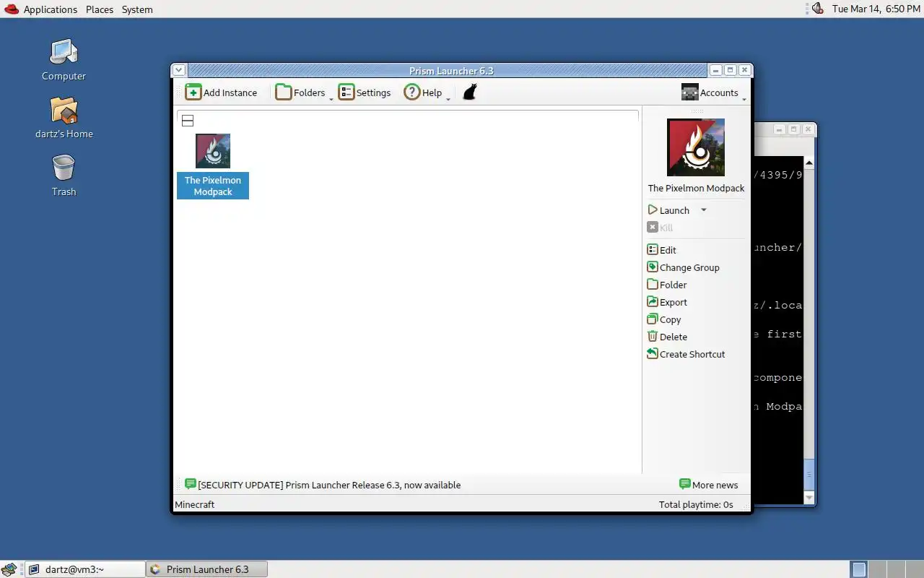
Task: Open the Folders toolbar menu
Action: pos(304,92)
